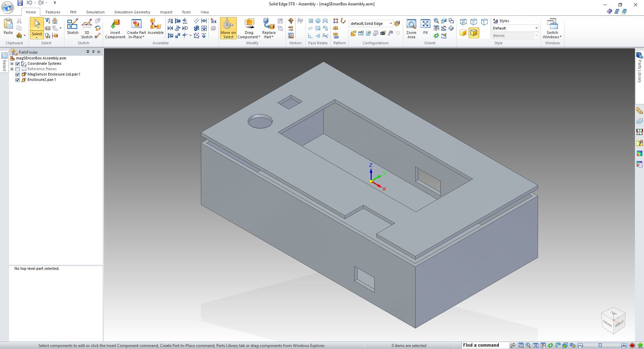Click the Find a command search field
The height and width of the screenshot is (349, 644).
click(484, 345)
